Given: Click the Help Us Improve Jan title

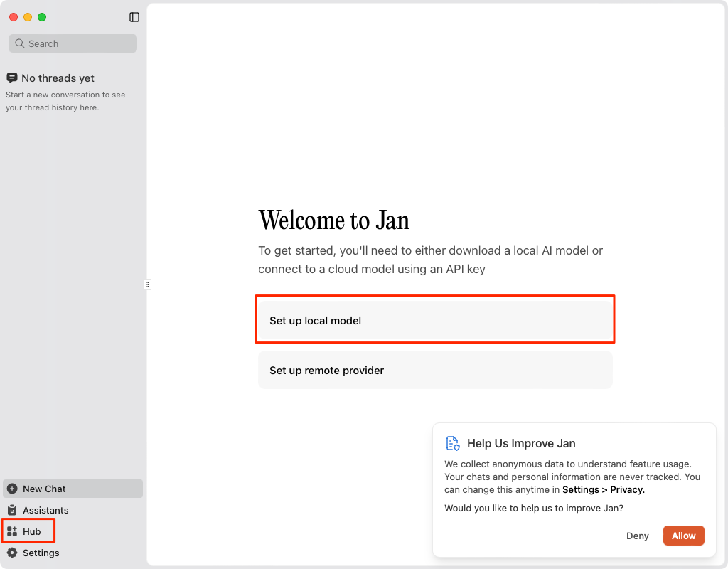Looking at the screenshot, I should [521, 443].
